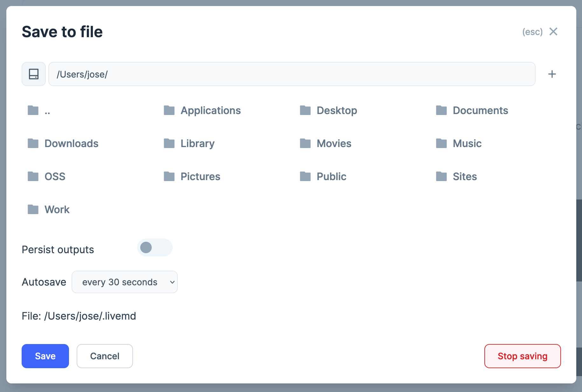This screenshot has width=582, height=392.
Task: Navigate to the parent folder
Action: (47, 111)
